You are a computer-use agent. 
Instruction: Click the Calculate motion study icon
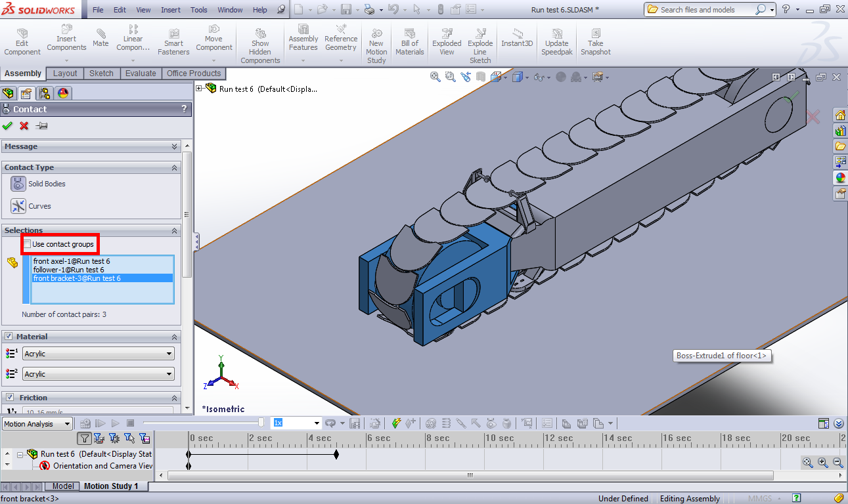[85, 423]
